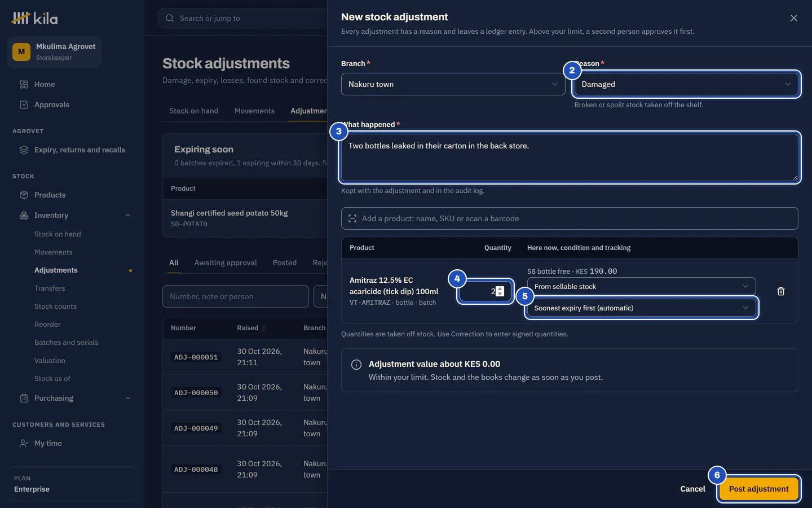Sort by the Raised column arrows icon
The height and width of the screenshot is (508, 812).
click(263, 328)
